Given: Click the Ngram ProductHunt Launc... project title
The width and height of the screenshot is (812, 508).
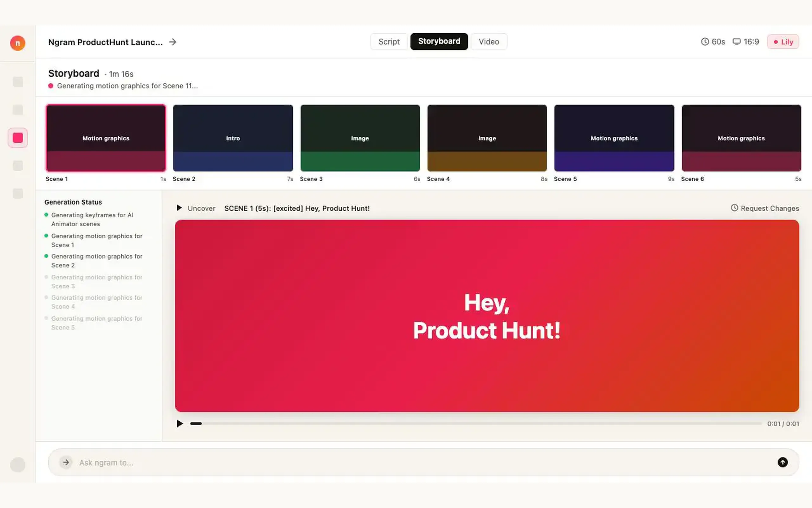Looking at the screenshot, I should point(105,42).
